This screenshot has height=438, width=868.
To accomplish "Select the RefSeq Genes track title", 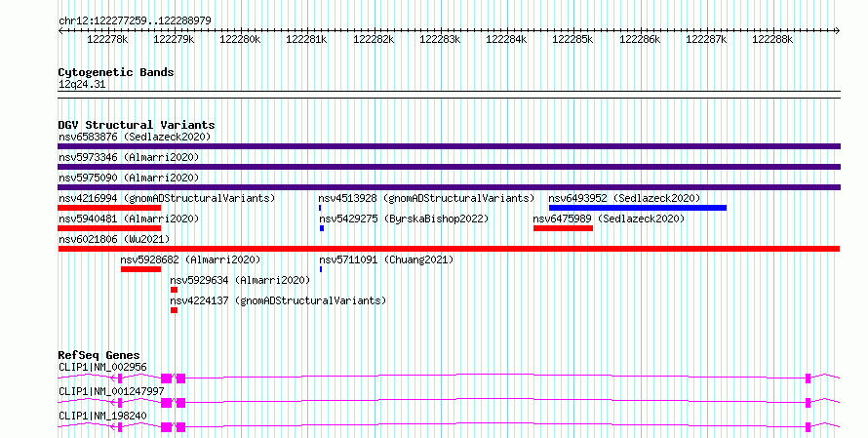I will [99, 355].
